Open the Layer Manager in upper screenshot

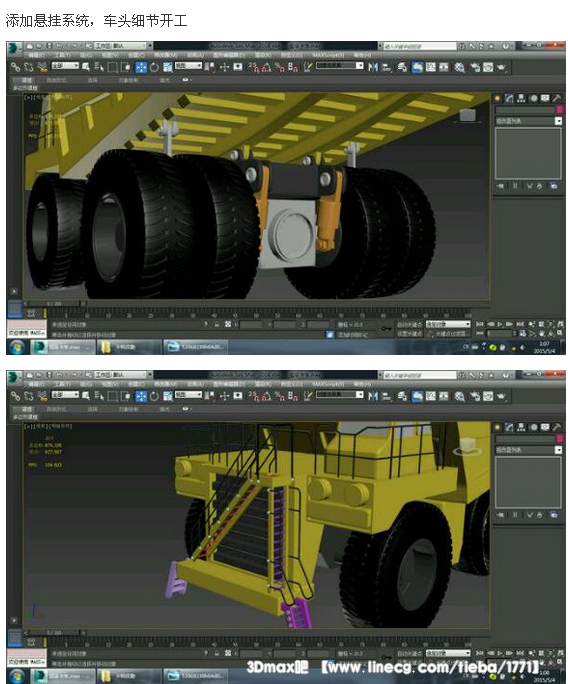coord(402,67)
